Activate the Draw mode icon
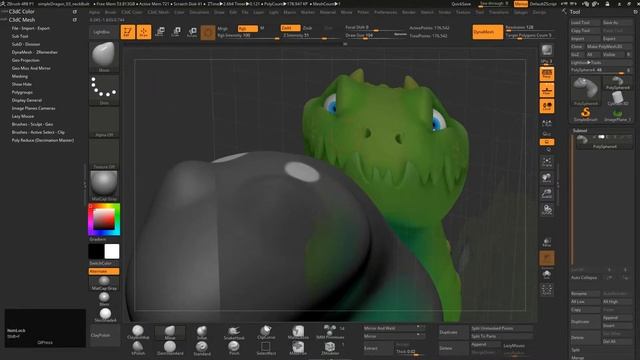 144,32
